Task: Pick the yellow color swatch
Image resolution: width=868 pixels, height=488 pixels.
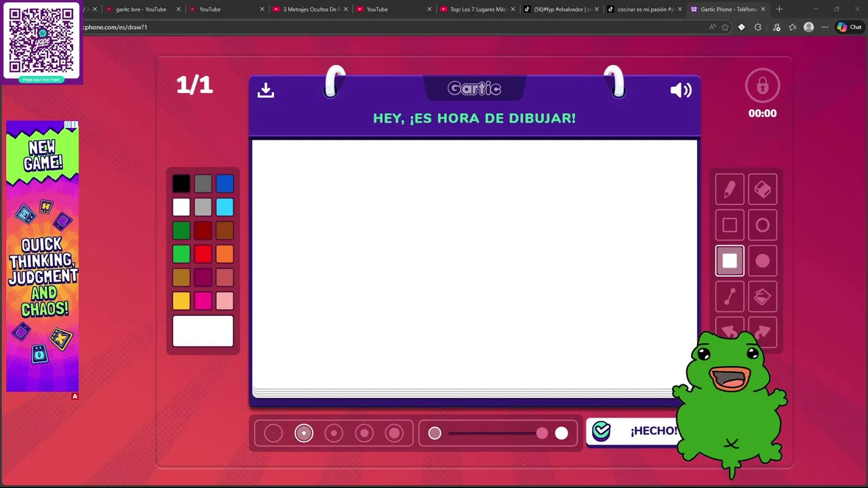Action: (x=181, y=301)
